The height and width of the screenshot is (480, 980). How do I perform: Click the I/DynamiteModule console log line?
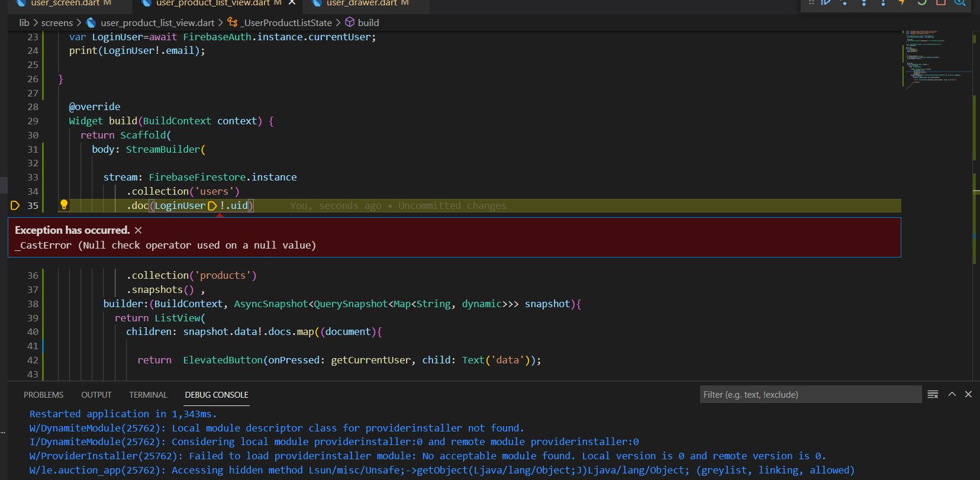coord(334,442)
